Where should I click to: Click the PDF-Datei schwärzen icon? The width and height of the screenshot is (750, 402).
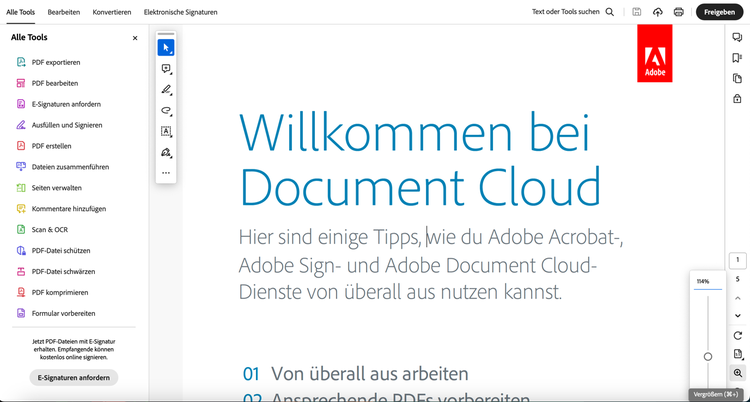(x=21, y=271)
